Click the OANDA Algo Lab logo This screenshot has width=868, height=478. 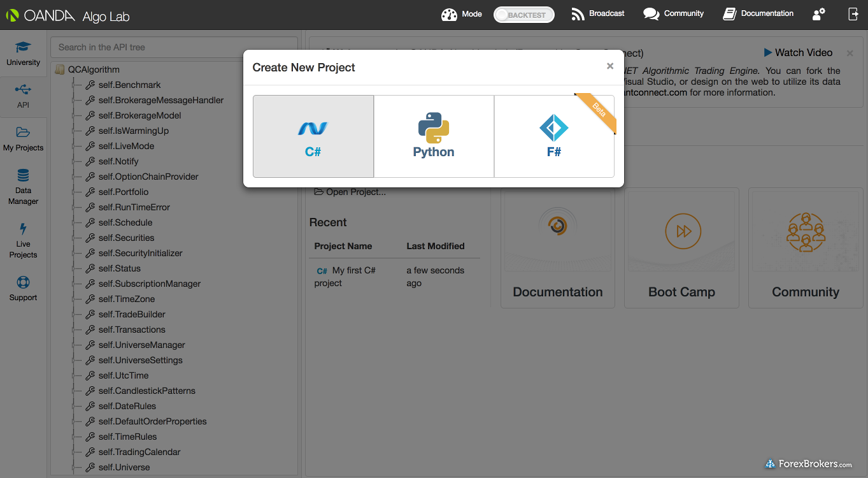(68, 15)
